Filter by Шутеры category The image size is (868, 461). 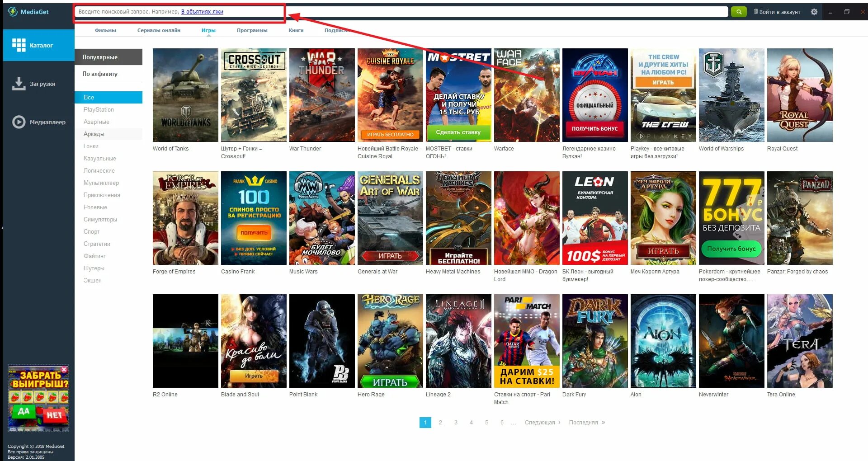[94, 268]
